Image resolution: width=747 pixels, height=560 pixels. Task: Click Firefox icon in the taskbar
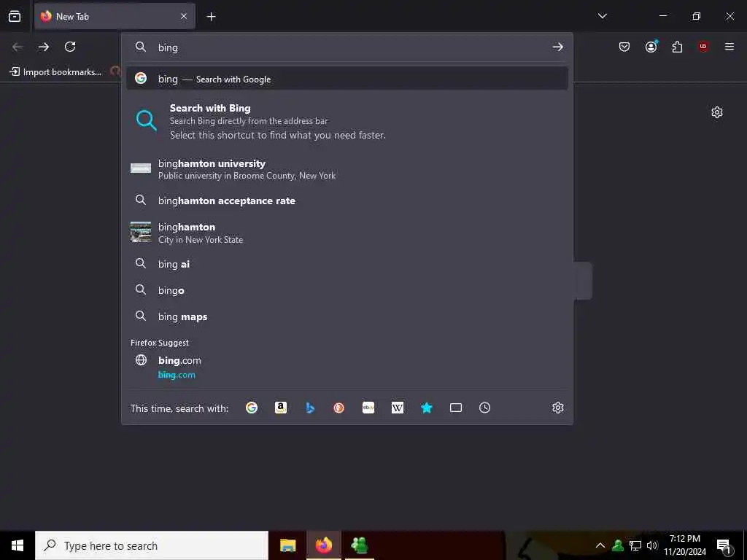[x=323, y=545]
